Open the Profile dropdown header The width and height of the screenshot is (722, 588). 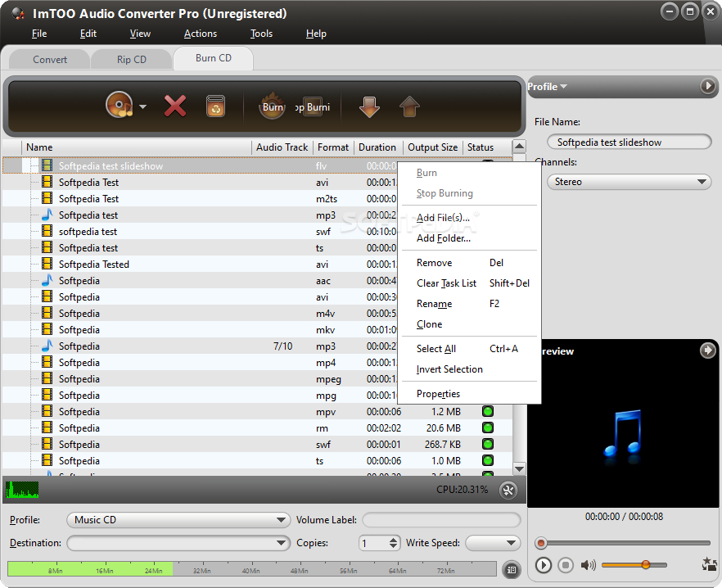547,87
